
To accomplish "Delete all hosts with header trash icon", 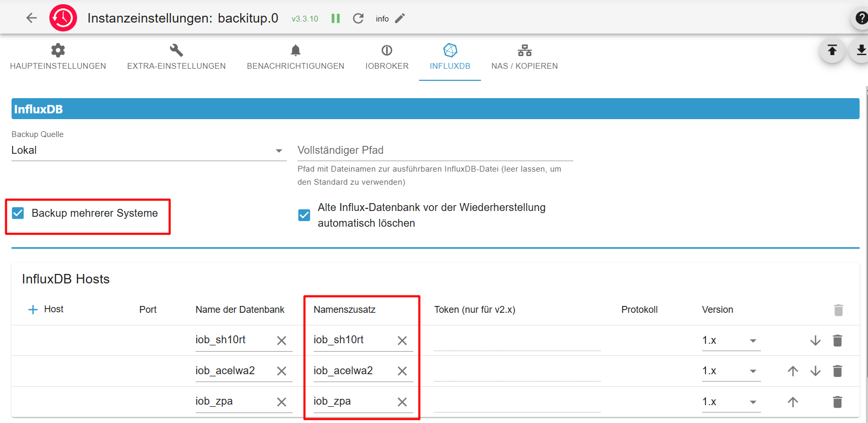I will point(838,310).
